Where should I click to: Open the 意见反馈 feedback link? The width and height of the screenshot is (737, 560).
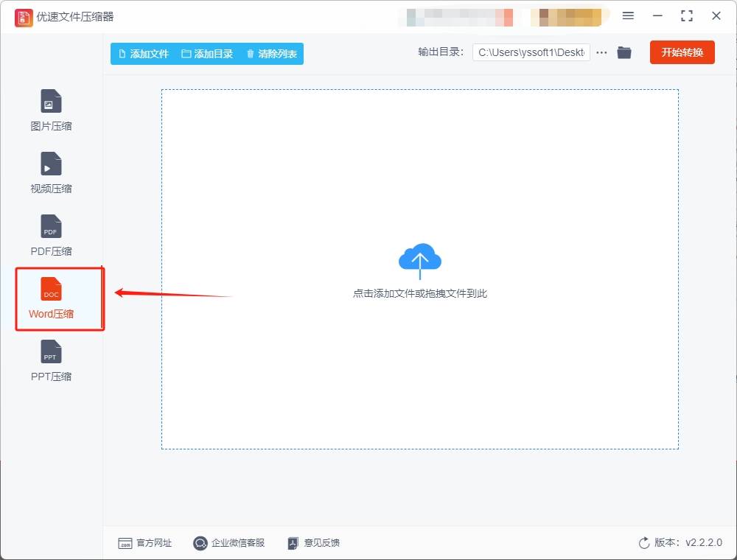pos(313,543)
